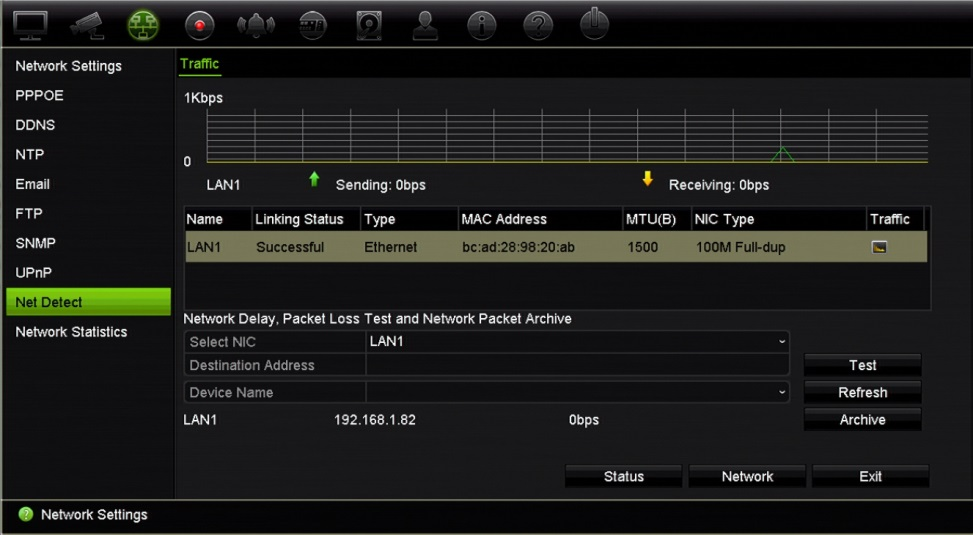973x535 pixels.
Task: Open the Help question mark icon
Action: pos(538,25)
